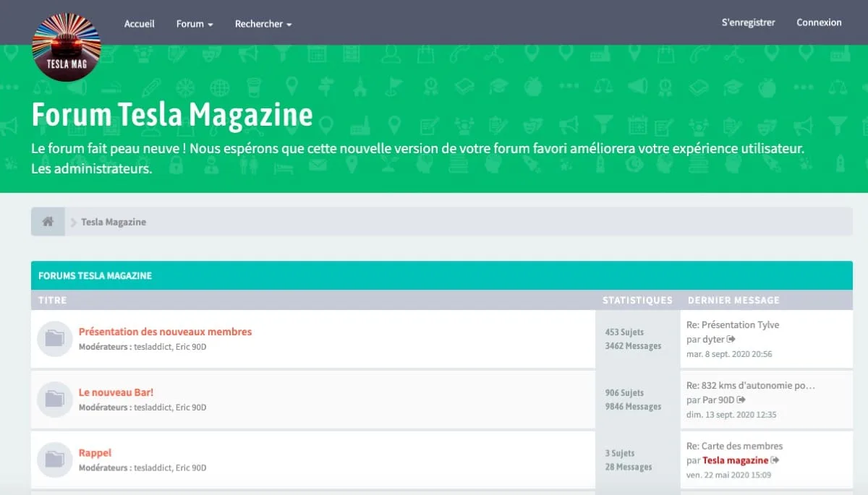Open the Rappel forum
Viewport: 868px width, 495px height.
coord(95,453)
